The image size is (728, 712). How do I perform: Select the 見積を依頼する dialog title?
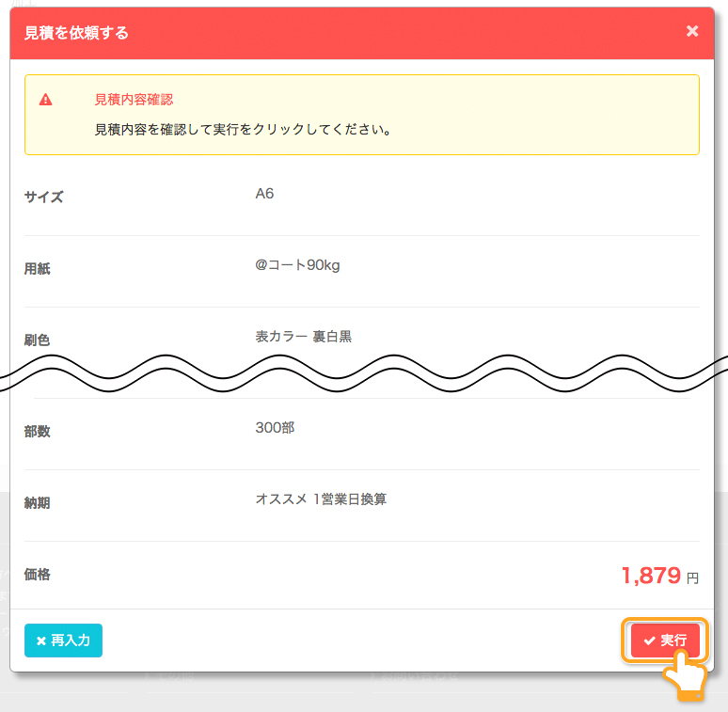tap(76, 33)
